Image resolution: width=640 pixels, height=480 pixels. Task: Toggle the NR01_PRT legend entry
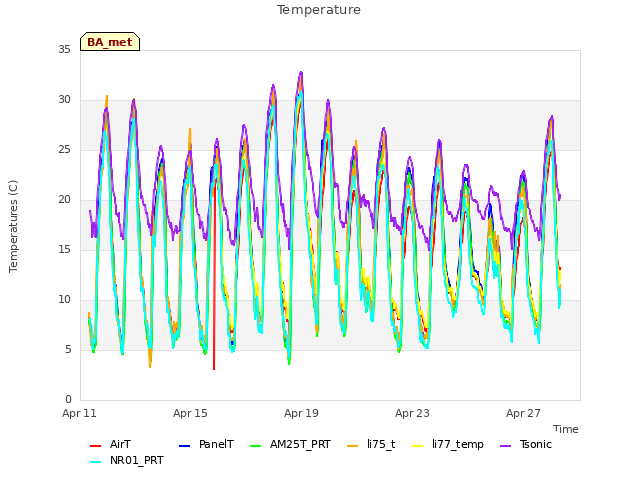(127, 460)
